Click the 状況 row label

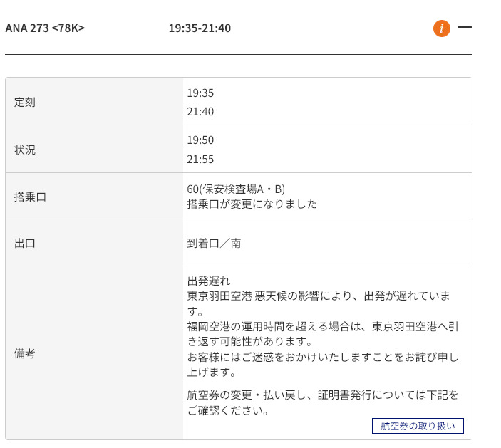click(25, 150)
